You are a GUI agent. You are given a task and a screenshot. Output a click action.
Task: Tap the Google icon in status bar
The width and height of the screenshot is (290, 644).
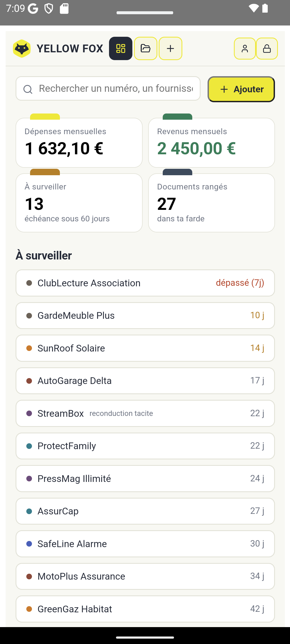click(33, 9)
